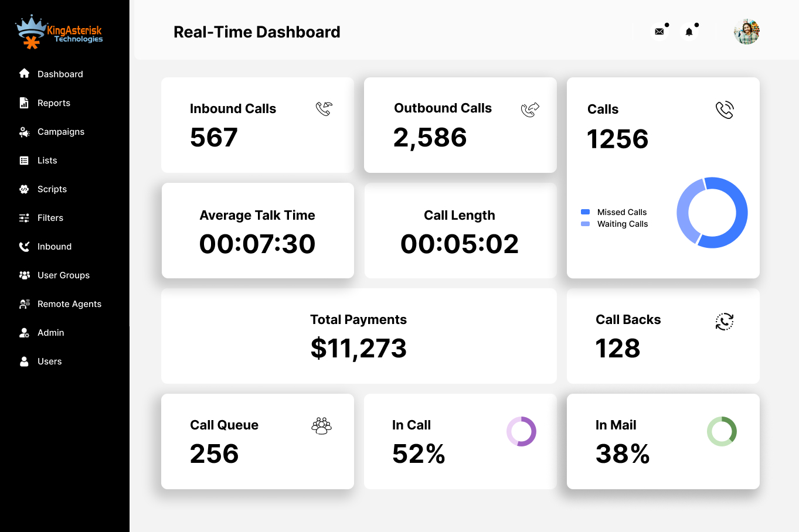
Task: Open the mail envelope notifications icon
Action: [659, 32]
